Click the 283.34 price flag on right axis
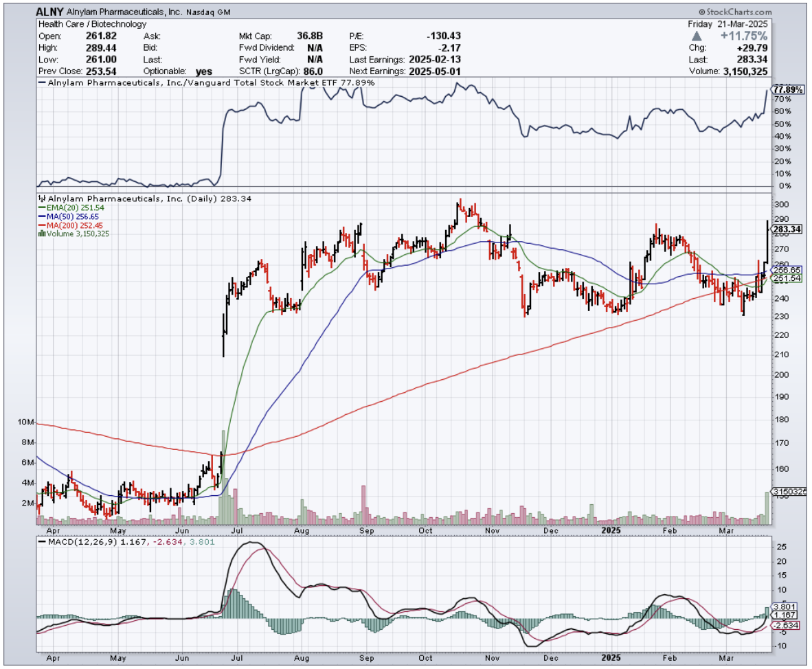Image resolution: width=812 pixels, height=669 pixels. [787, 229]
